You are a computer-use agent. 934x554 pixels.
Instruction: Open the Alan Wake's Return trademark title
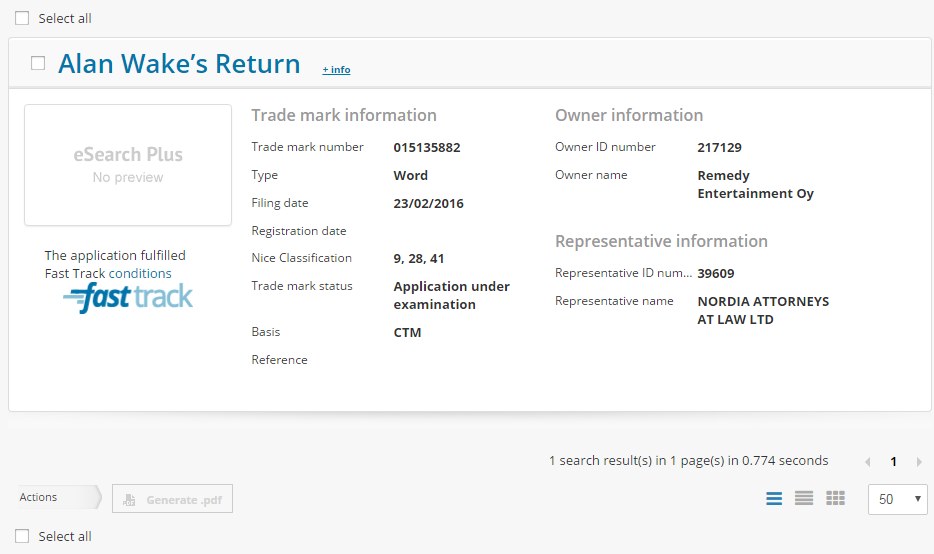[179, 64]
